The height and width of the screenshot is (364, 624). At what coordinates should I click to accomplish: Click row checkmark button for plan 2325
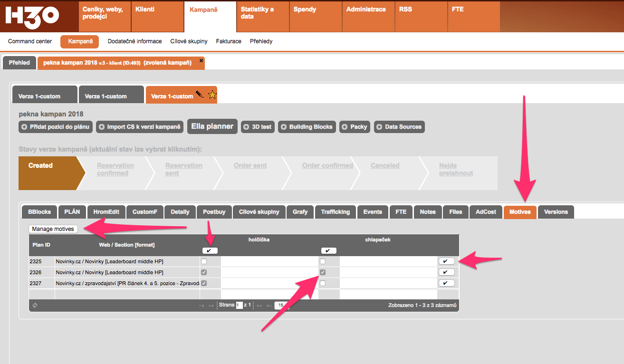(446, 261)
